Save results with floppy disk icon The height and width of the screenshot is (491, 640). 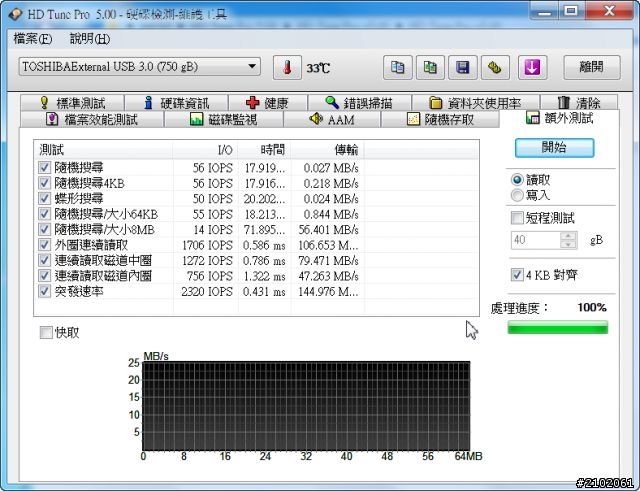(x=462, y=67)
